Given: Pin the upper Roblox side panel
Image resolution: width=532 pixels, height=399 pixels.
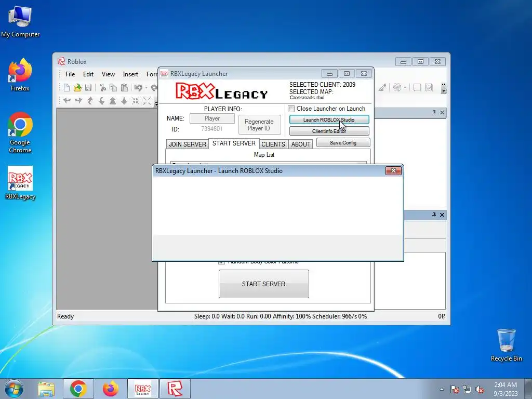Looking at the screenshot, I should point(434,112).
